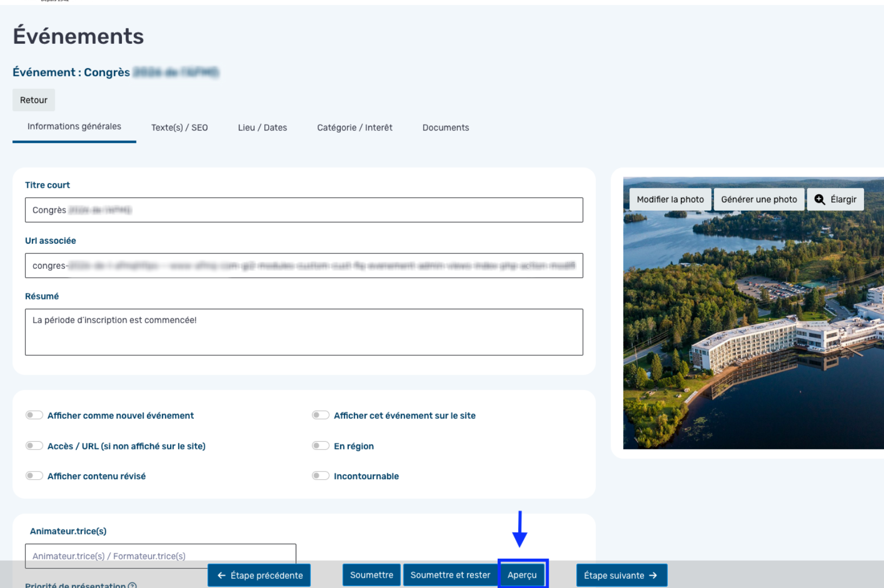
Task: Toggle Afficher comme nouvel événement
Action: pos(34,415)
